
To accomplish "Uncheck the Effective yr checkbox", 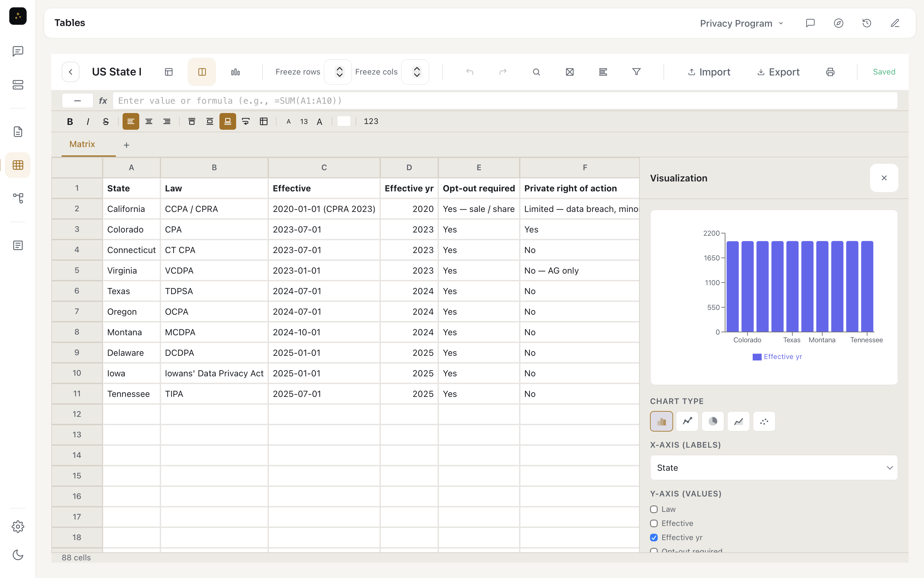I will pyautogui.click(x=654, y=538).
